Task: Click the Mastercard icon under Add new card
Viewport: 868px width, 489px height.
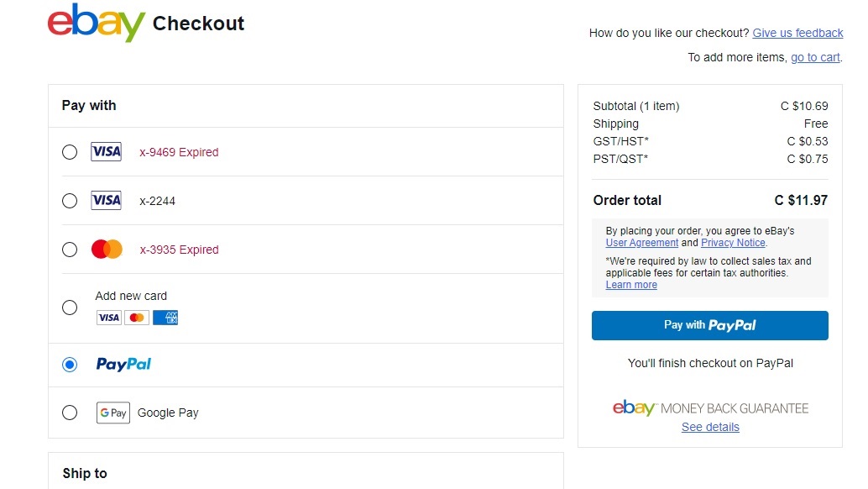Action: (137, 317)
